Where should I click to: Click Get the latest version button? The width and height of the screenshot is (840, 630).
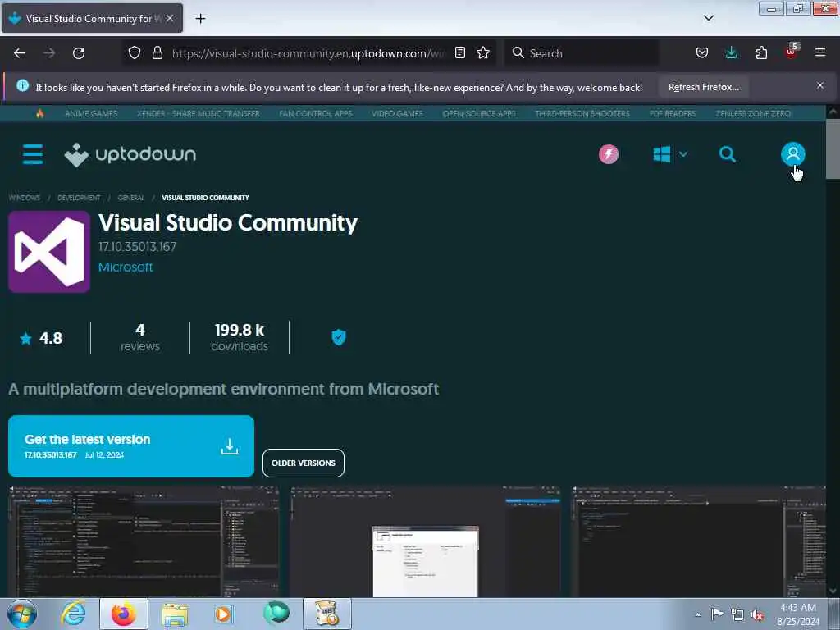pos(131,445)
